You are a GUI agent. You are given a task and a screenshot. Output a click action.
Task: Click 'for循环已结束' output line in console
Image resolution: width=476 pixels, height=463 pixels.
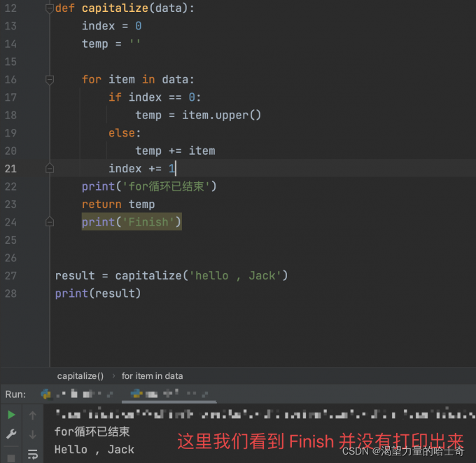(x=92, y=431)
